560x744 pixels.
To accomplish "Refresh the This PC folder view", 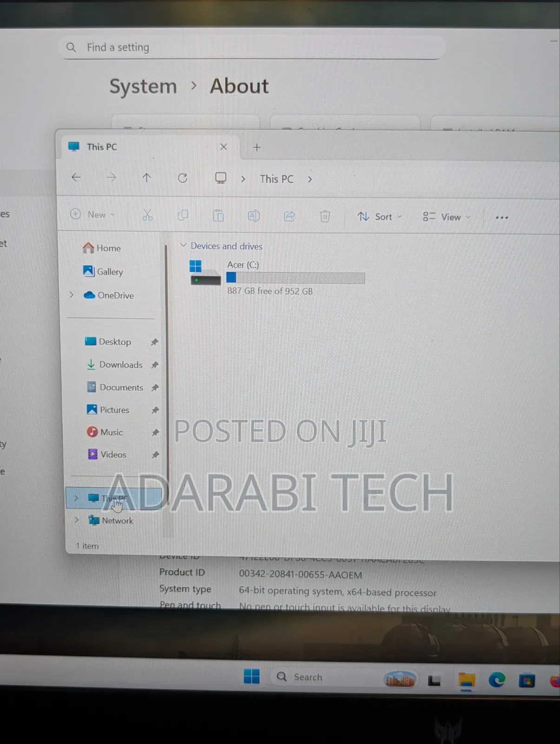I will pos(183,178).
